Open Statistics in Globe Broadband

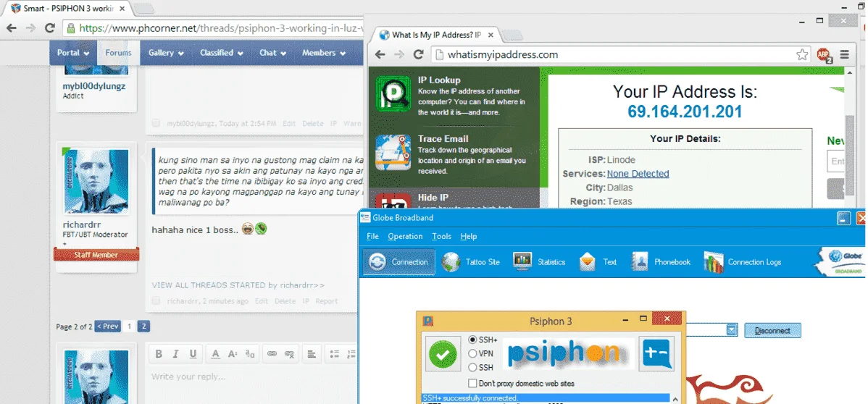[539, 262]
